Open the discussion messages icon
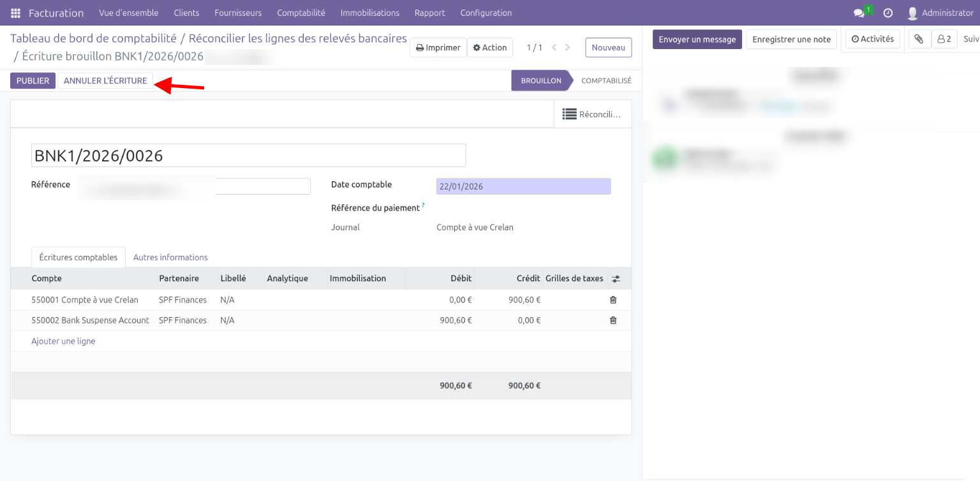 [859, 13]
